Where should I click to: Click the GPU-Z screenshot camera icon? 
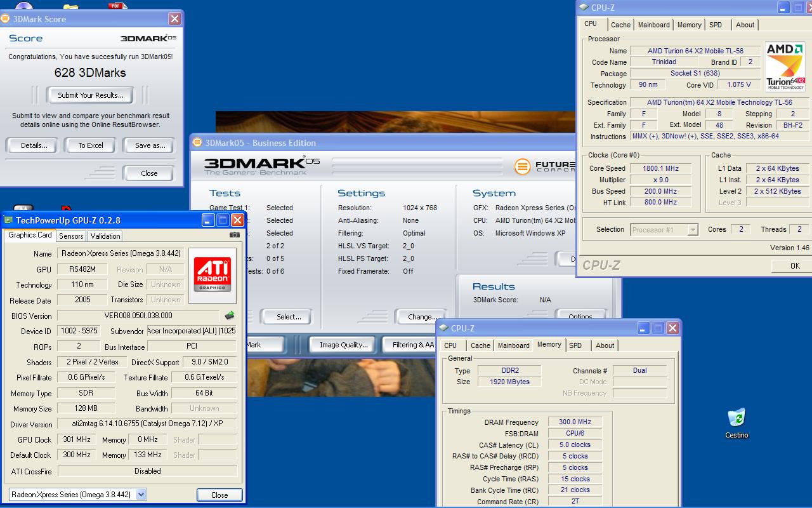pos(235,234)
